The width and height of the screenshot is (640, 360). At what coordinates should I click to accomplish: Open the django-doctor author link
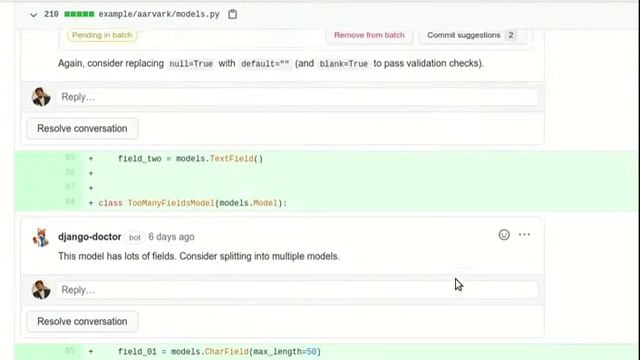[x=89, y=237]
